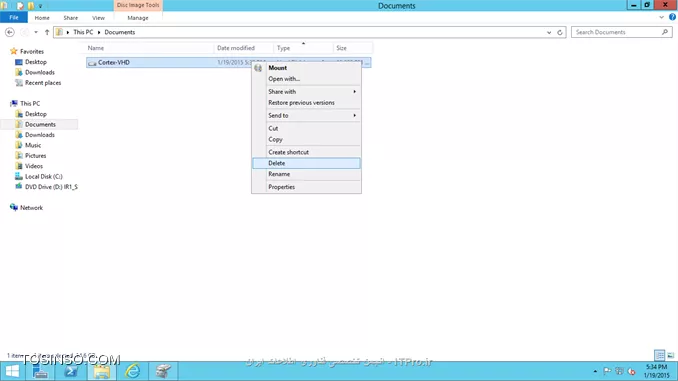Select Cut in the context menu
678x381 pixels.
(x=306, y=128)
